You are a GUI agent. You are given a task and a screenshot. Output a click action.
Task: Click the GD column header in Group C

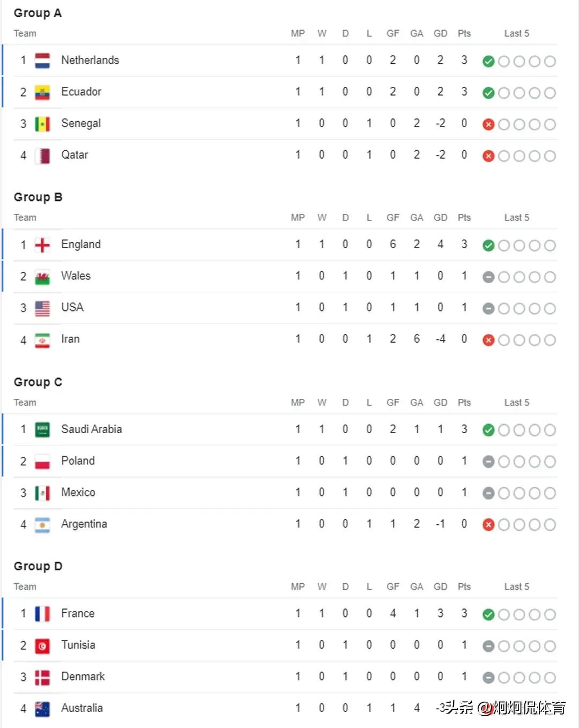[x=440, y=403]
